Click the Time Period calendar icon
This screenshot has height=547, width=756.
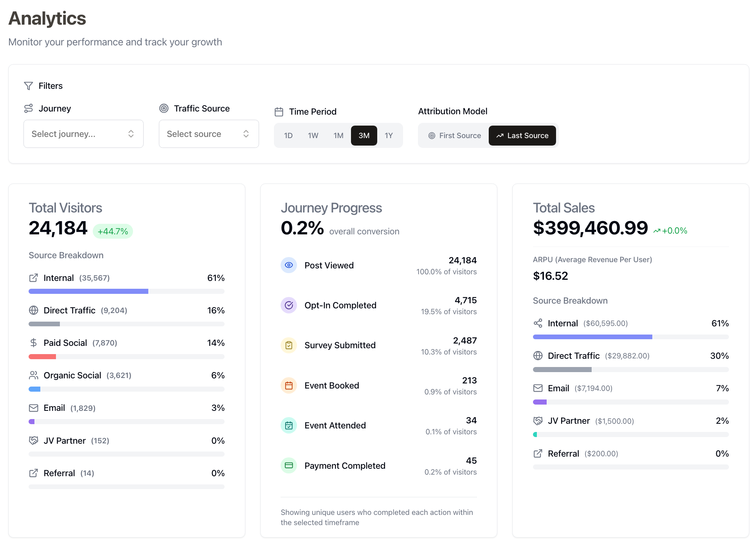click(x=279, y=112)
